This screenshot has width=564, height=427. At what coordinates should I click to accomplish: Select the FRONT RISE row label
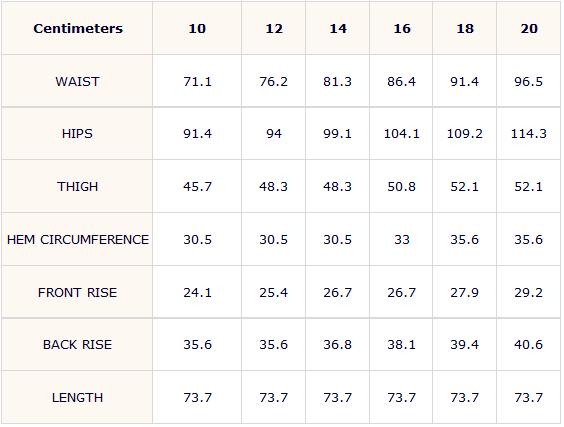click(77, 292)
